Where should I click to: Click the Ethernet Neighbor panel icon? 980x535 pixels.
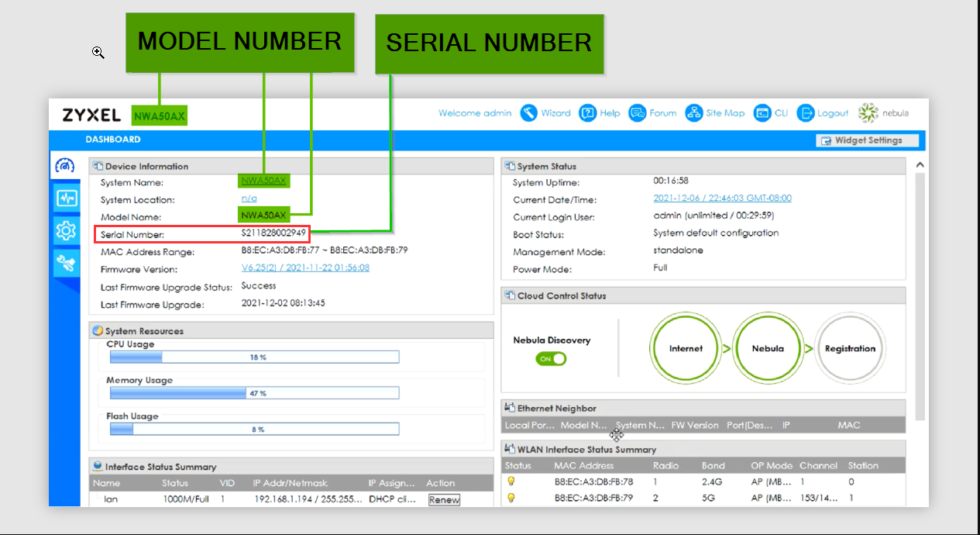511,408
